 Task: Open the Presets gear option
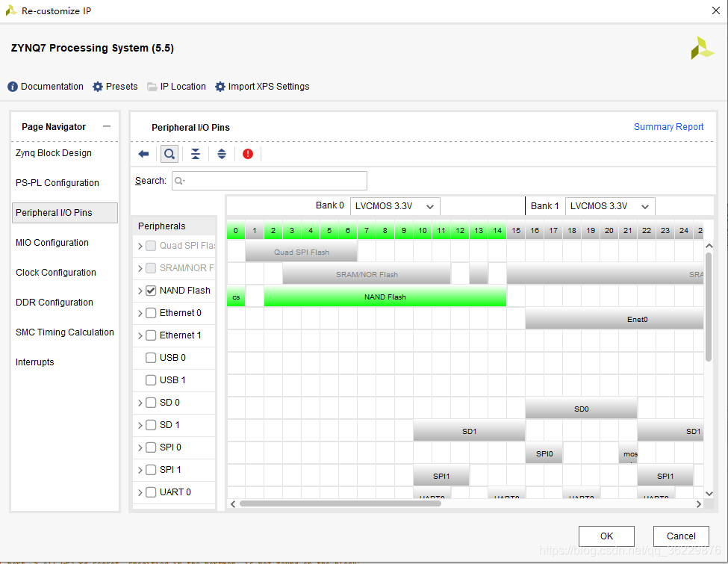115,87
